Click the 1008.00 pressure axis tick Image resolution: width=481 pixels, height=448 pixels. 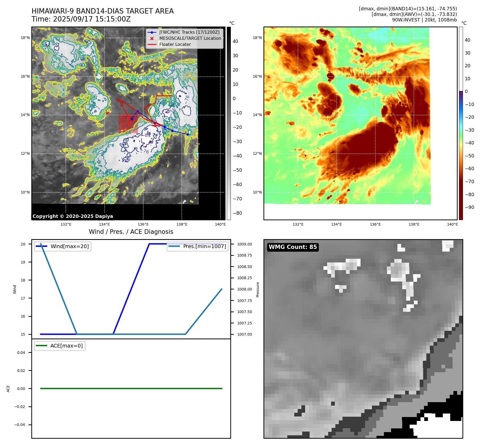245,289
